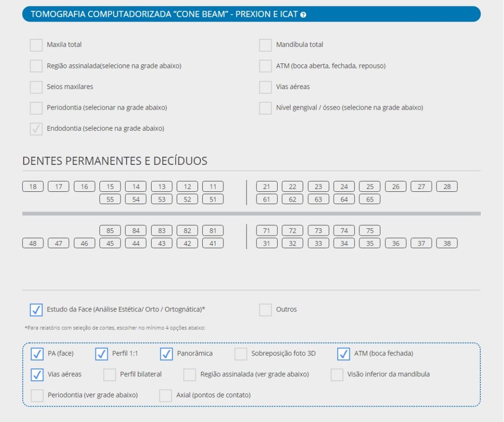Select tooth 18 in the grid

click(33, 186)
